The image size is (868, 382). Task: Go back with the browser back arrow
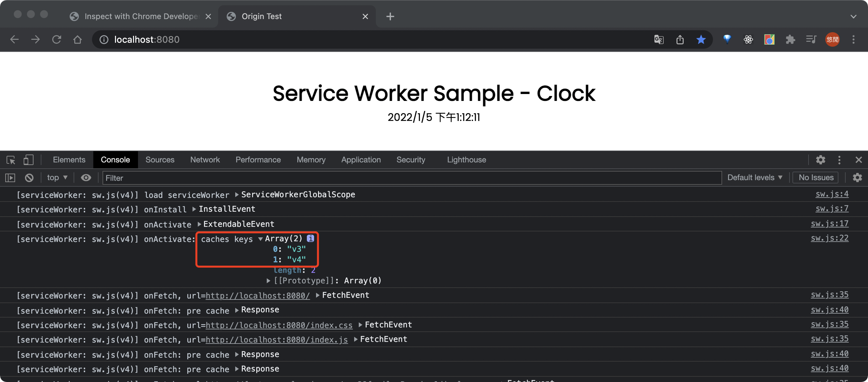tap(14, 39)
